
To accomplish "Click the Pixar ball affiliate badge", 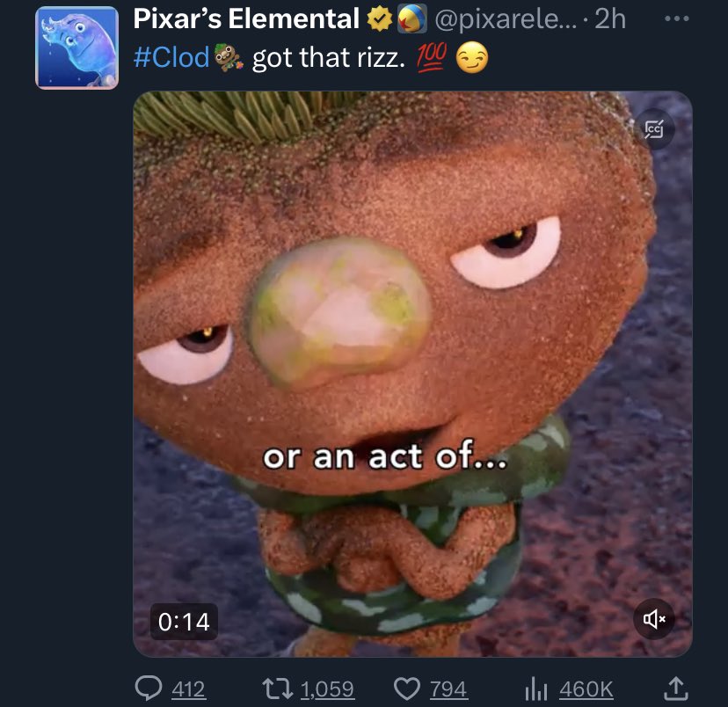I will pyautogui.click(x=412, y=19).
